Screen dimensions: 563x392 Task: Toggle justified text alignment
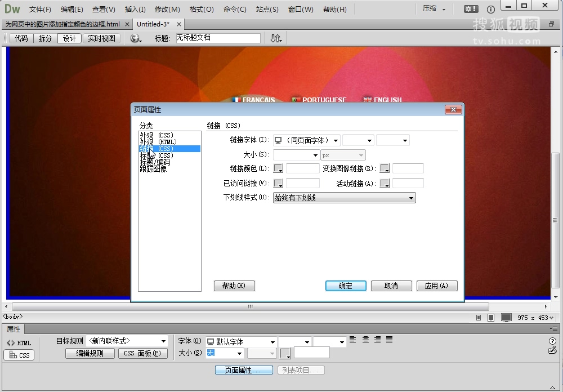(389, 339)
